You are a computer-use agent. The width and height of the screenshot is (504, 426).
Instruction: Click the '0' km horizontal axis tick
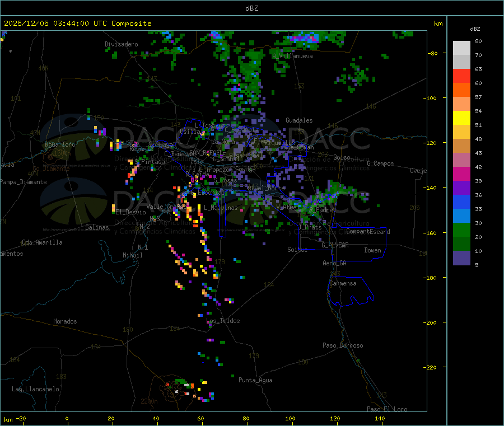click(x=67, y=418)
